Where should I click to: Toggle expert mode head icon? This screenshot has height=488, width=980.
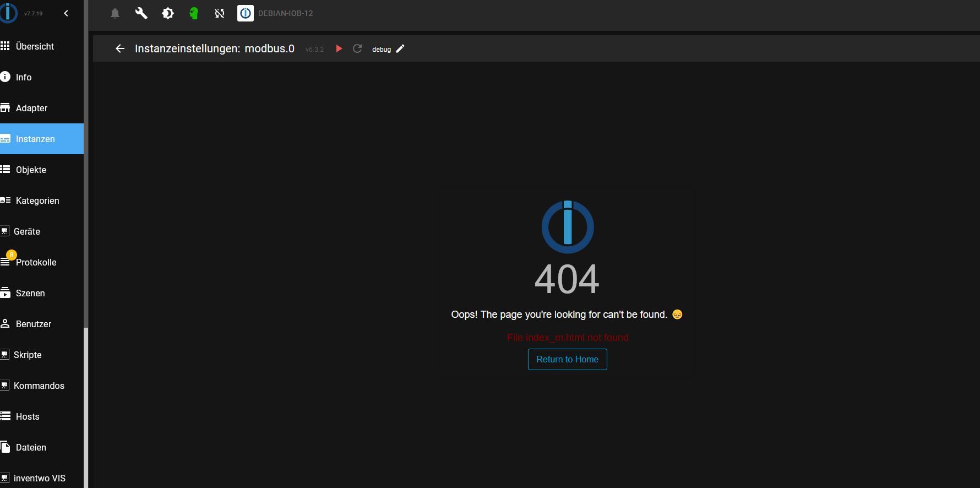click(194, 13)
